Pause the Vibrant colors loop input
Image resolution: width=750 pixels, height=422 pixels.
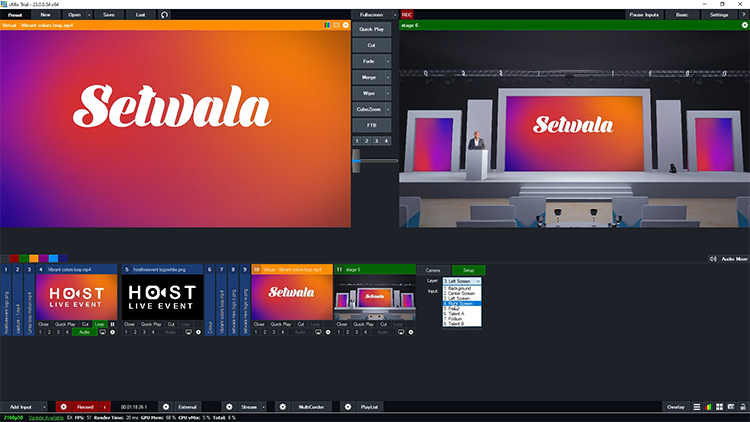click(x=113, y=325)
